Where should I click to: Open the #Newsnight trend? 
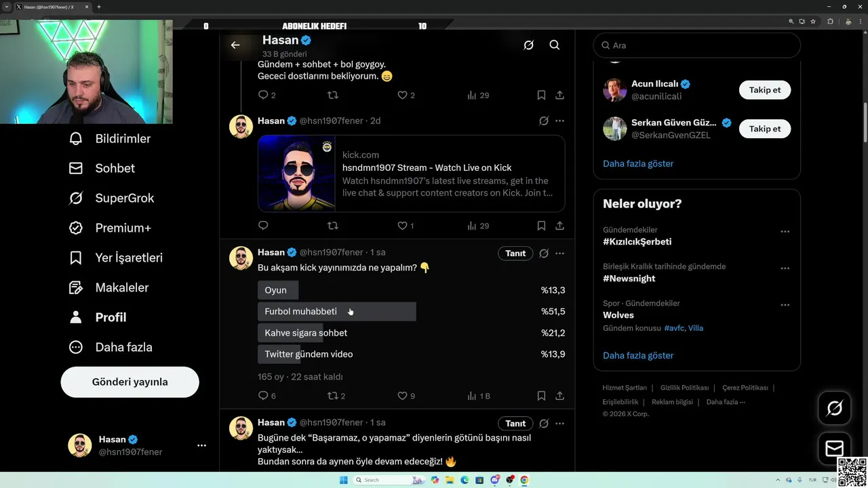[x=629, y=279]
